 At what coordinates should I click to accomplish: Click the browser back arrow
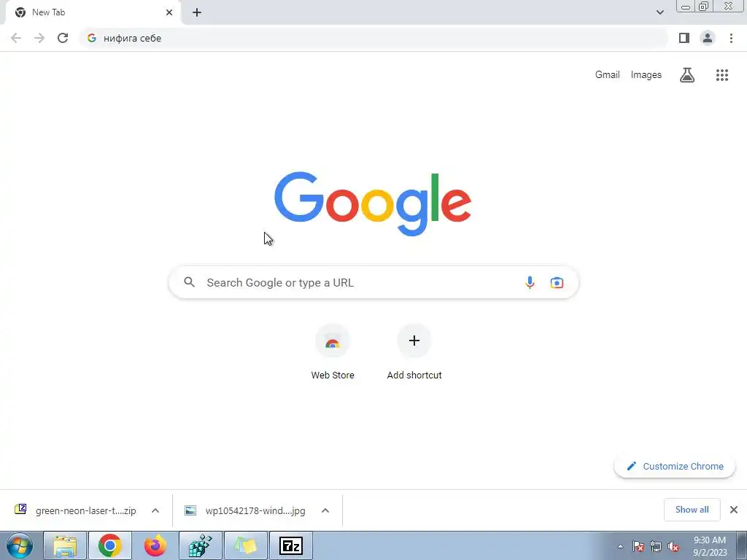point(16,38)
